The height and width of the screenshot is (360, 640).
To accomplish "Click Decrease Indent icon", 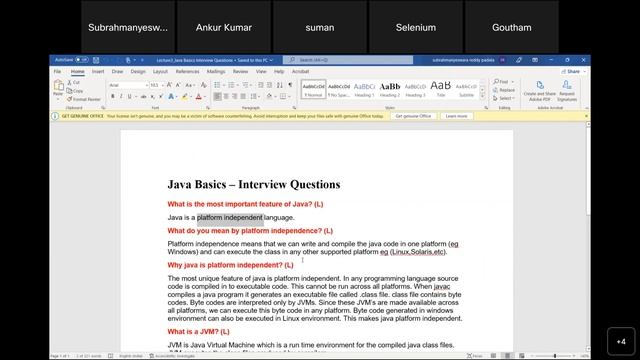I will 261,85.
